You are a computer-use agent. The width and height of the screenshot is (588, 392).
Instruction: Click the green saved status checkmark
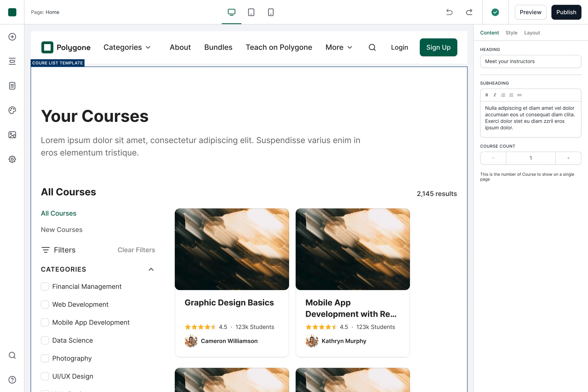click(495, 12)
